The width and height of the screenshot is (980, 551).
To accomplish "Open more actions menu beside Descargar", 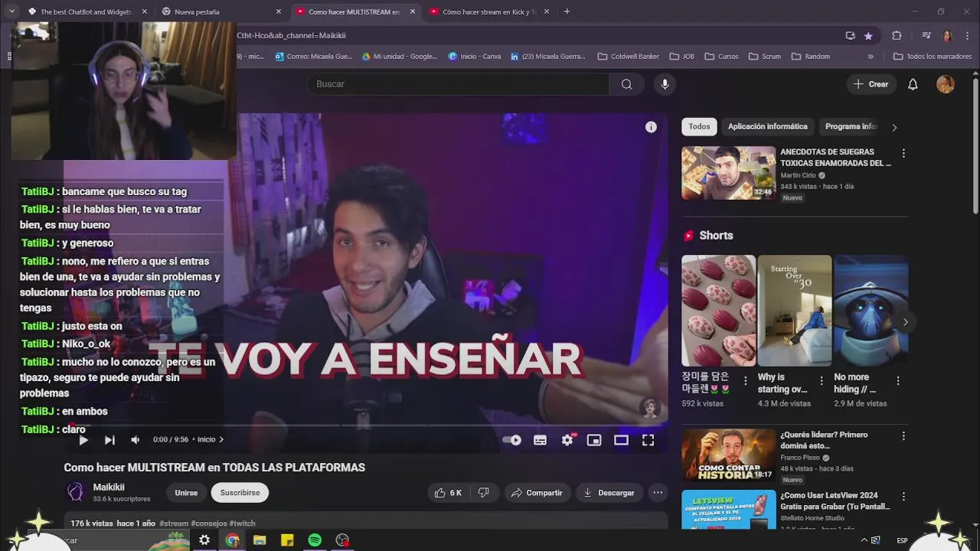I will pyautogui.click(x=658, y=493).
